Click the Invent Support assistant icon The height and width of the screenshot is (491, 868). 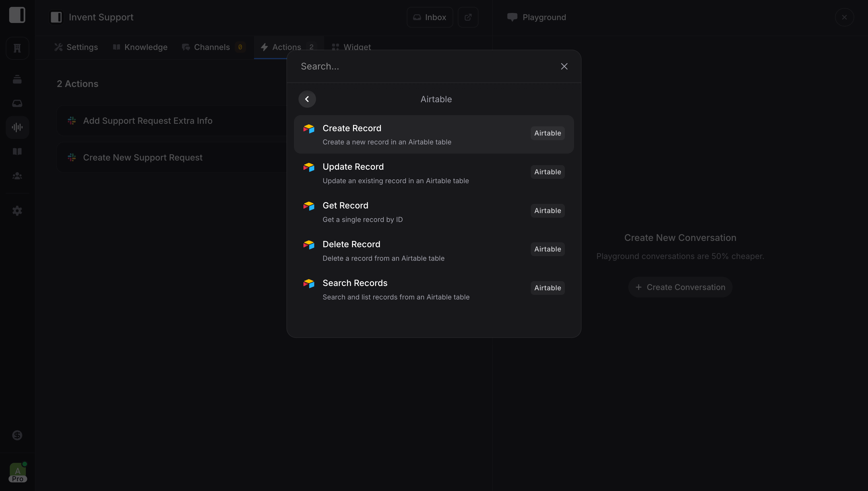coord(56,17)
